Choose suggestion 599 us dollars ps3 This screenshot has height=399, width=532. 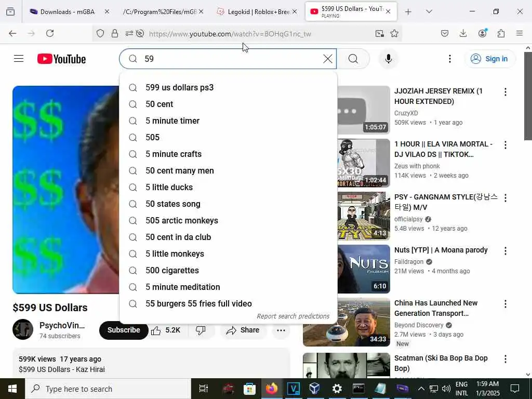[229, 87]
